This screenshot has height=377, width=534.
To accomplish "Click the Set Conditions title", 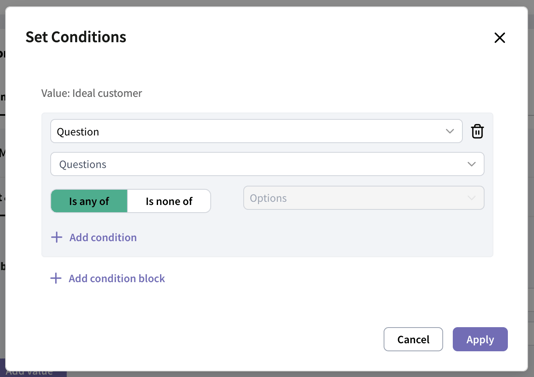I will [76, 37].
